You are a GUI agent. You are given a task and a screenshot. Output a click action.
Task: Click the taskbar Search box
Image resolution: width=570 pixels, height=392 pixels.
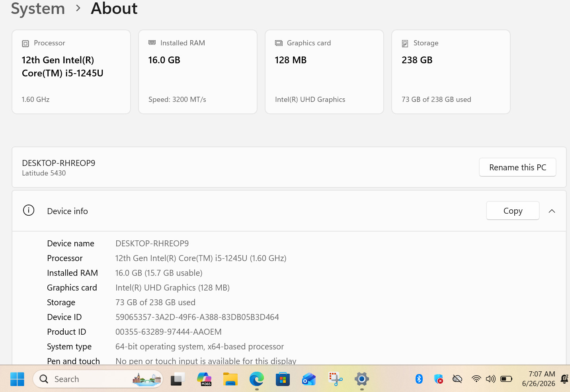(x=98, y=379)
